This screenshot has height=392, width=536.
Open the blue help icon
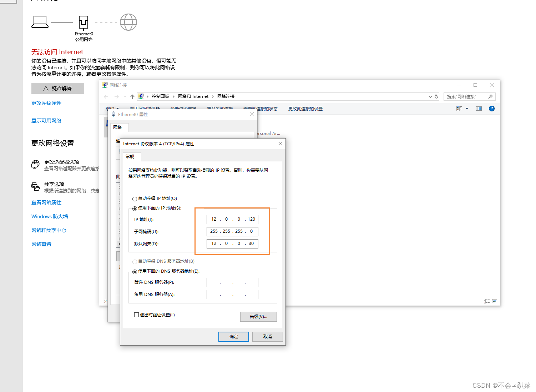[x=492, y=109]
